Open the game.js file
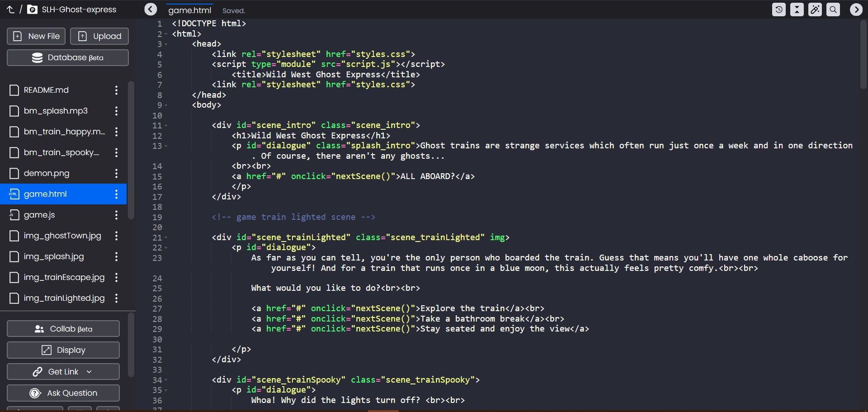Image resolution: width=868 pixels, height=412 pixels. (39, 215)
